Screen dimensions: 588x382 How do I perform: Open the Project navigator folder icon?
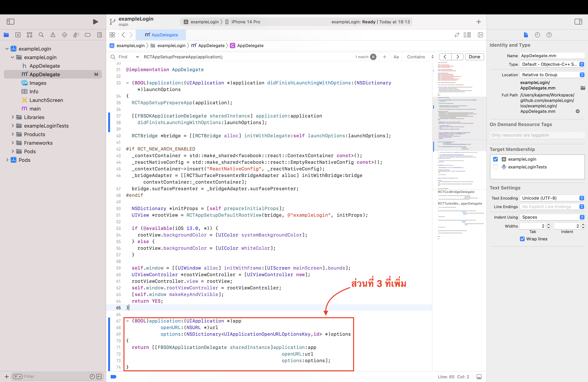coord(6,35)
